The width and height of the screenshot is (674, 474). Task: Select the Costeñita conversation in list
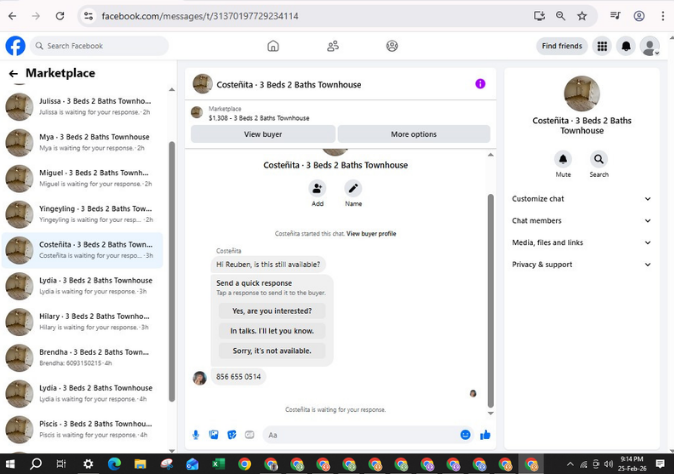click(83, 250)
